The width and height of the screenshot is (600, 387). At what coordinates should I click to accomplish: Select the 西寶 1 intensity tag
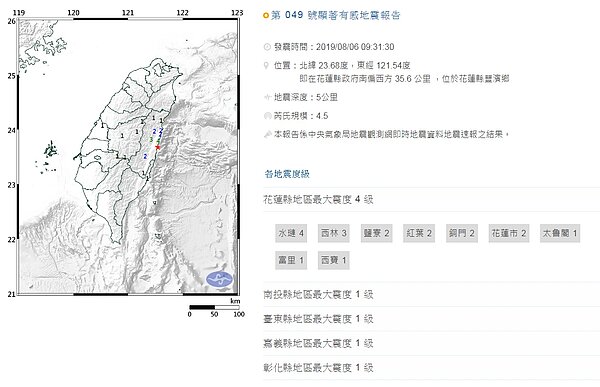click(334, 260)
